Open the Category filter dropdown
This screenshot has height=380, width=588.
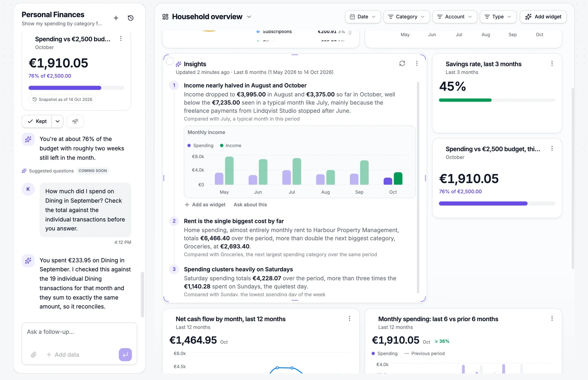[406, 17]
